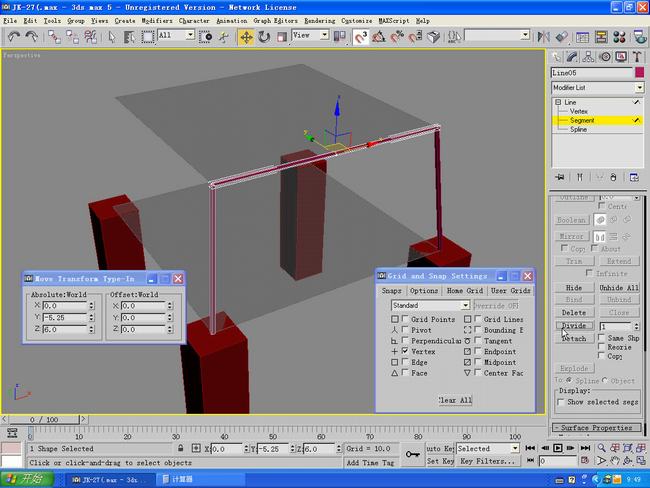Select the Select and Link tool
The height and width of the screenshot is (488, 650).
click(x=54, y=37)
